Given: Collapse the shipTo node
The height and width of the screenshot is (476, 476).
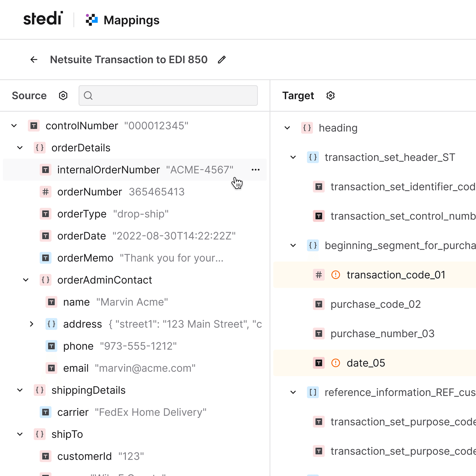Looking at the screenshot, I should click(x=20, y=434).
